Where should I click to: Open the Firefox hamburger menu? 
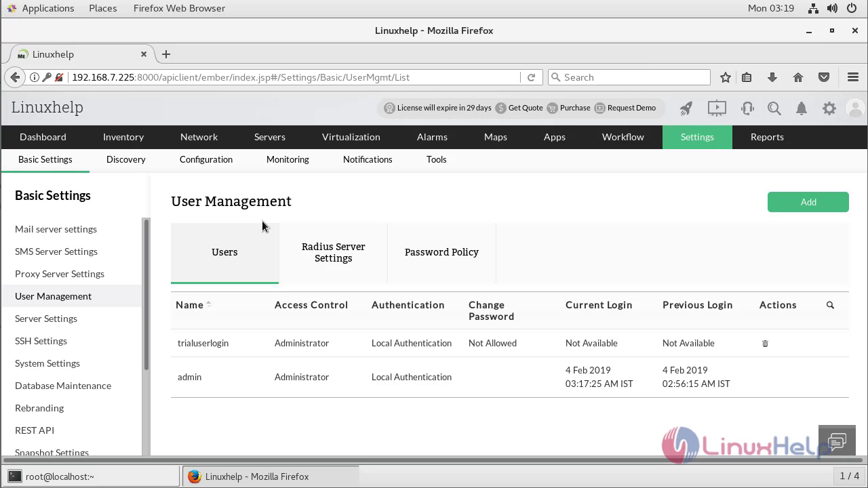point(853,77)
